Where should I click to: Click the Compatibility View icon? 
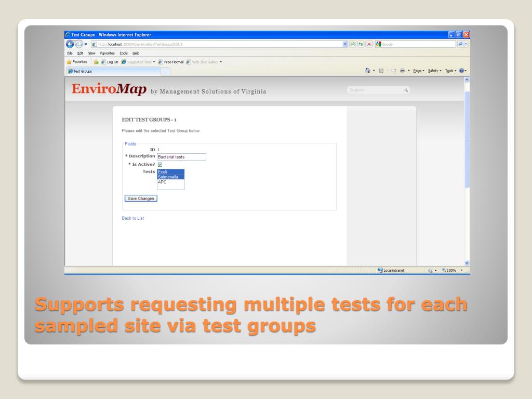[x=353, y=44]
